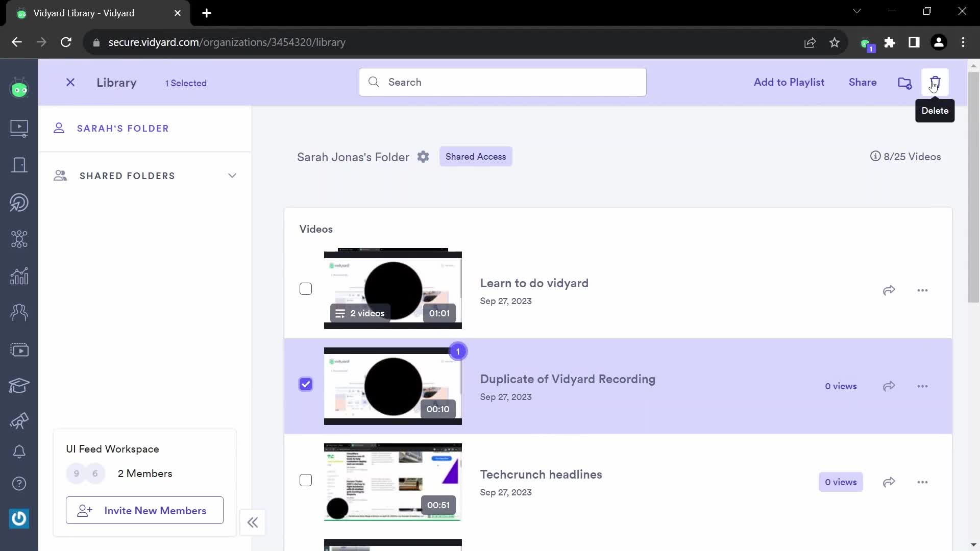Switch to the Vidyard Library browser tab
Screen dimensions: 980x551
tap(98, 13)
